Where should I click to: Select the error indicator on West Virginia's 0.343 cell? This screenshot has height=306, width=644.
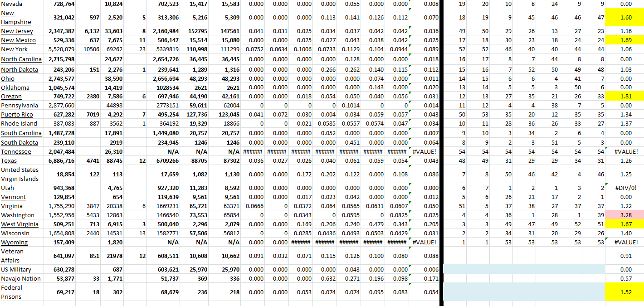coord(410,221)
